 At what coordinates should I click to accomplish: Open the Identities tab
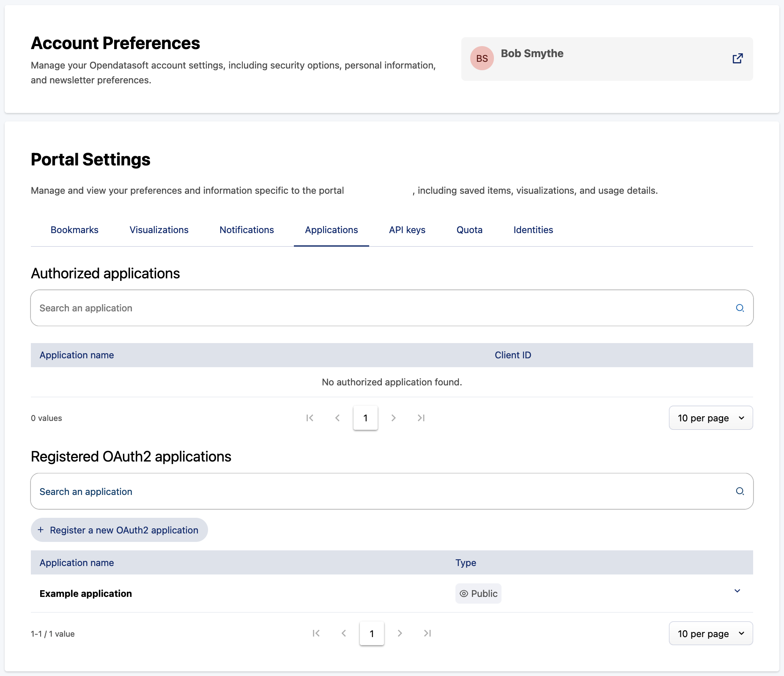pyautogui.click(x=533, y=230)
